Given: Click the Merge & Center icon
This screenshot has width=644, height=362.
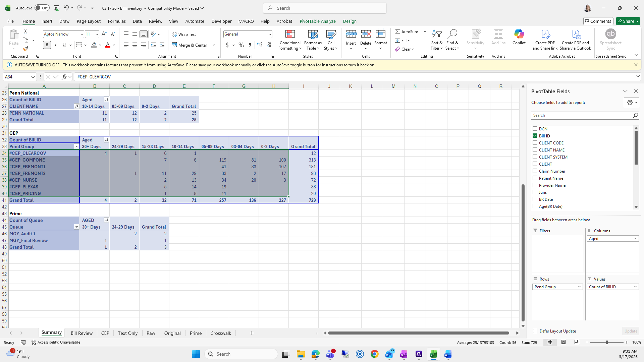Looking at the screenshot, I should click(x=174, y=45).
